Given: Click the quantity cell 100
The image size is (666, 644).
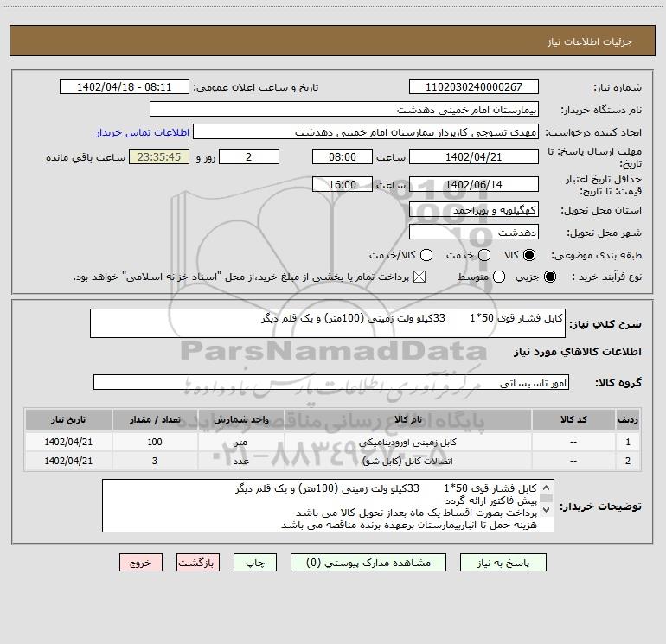Looking at the screenshot, I should 155,442.
